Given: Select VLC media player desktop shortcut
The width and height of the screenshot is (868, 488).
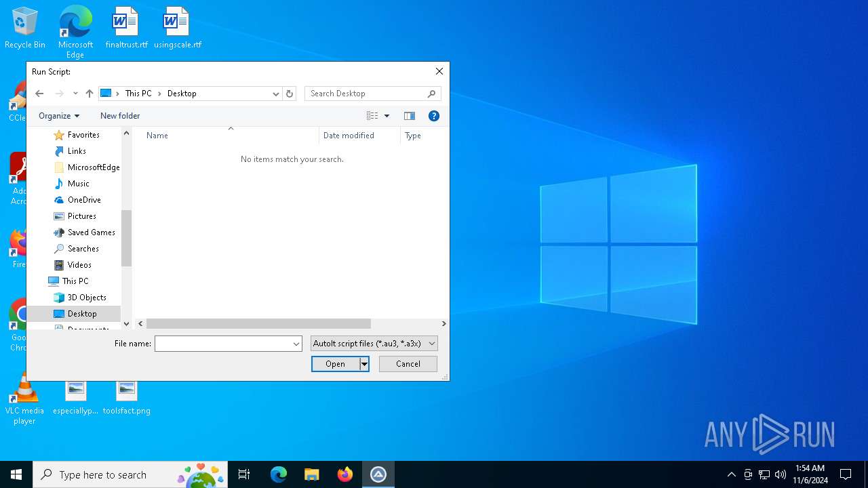Looking at the screenshot, I should click(x=24, y=399).
